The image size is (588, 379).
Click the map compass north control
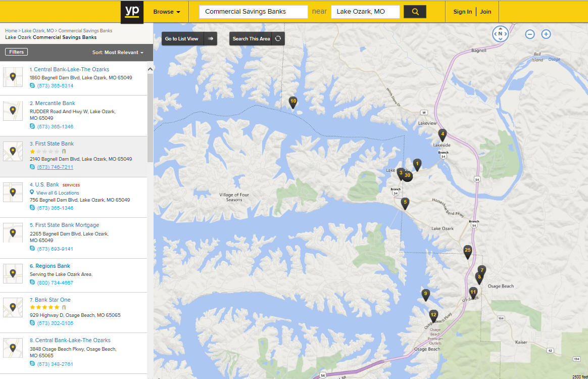tap(500, 34)
